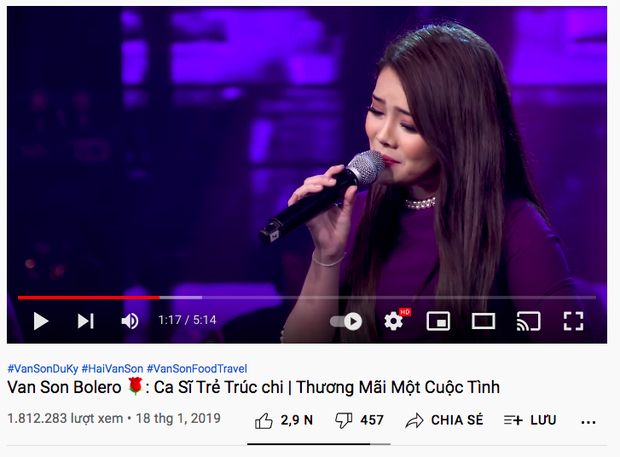Enter full screen mode
This screenshot has width=620, height=457.
coord(573,321)
